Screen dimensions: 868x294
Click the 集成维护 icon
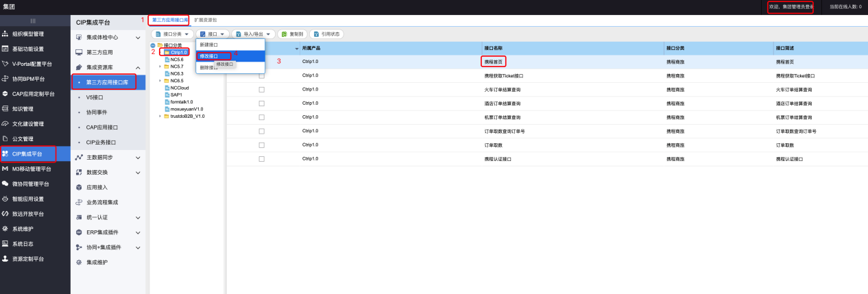(x=79, y=262)
